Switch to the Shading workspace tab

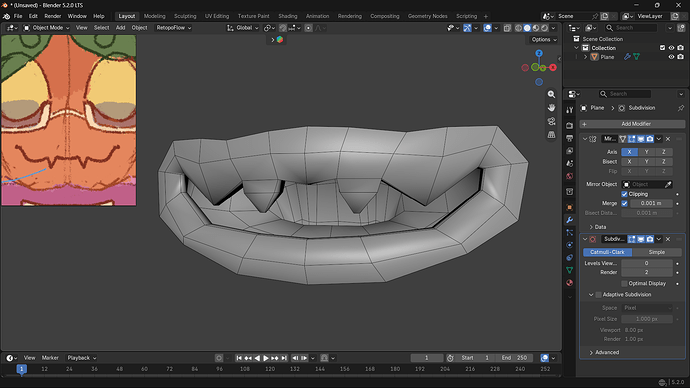[x=288, y=16]
